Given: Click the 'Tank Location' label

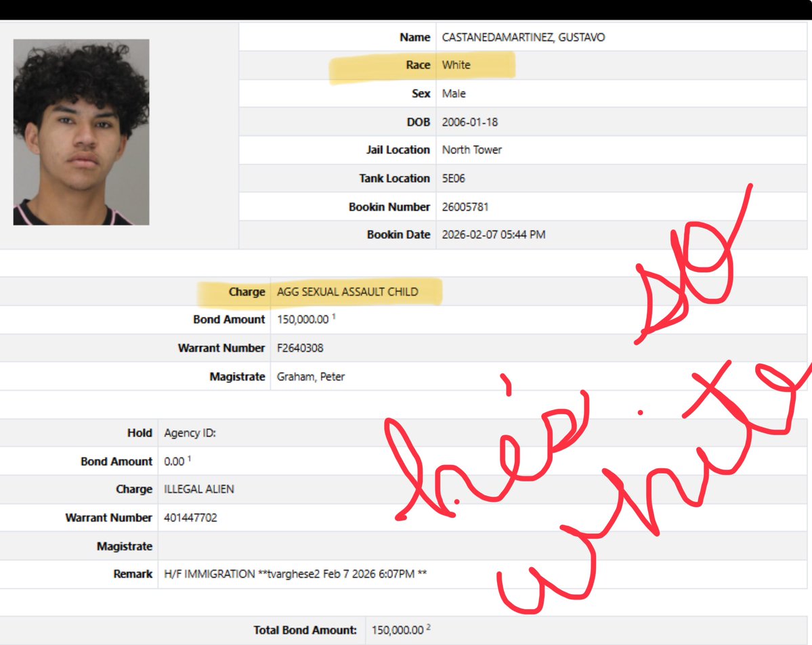Looking at the screenshot, I should tap(395, 179).
